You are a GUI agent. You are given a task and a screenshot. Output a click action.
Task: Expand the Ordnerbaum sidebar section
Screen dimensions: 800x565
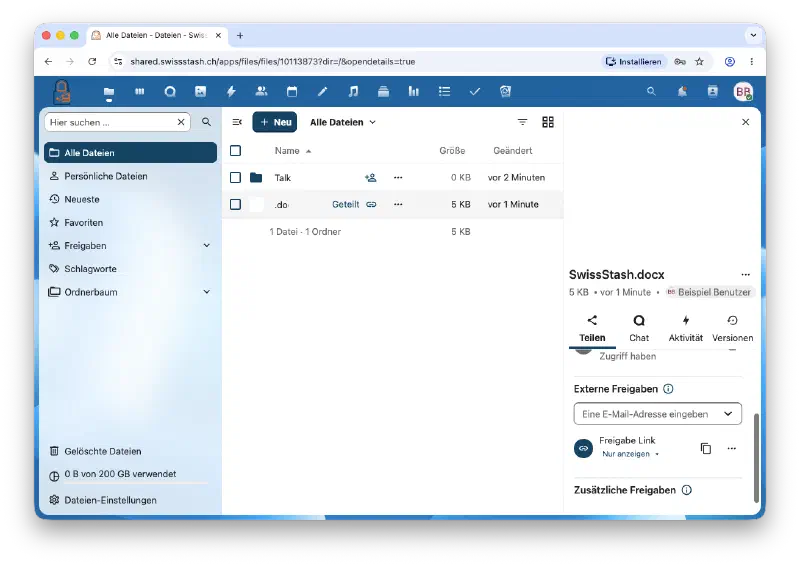207,292
